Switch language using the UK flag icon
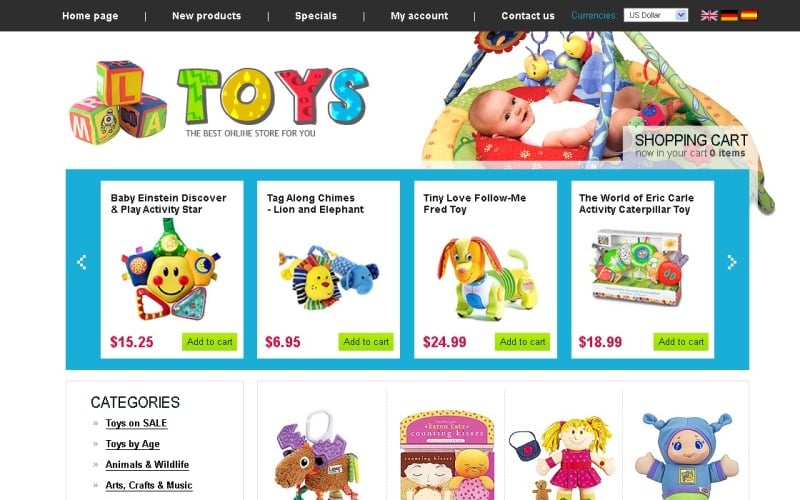The width and height of the screenshot is (800, 500). coord(709,15)
